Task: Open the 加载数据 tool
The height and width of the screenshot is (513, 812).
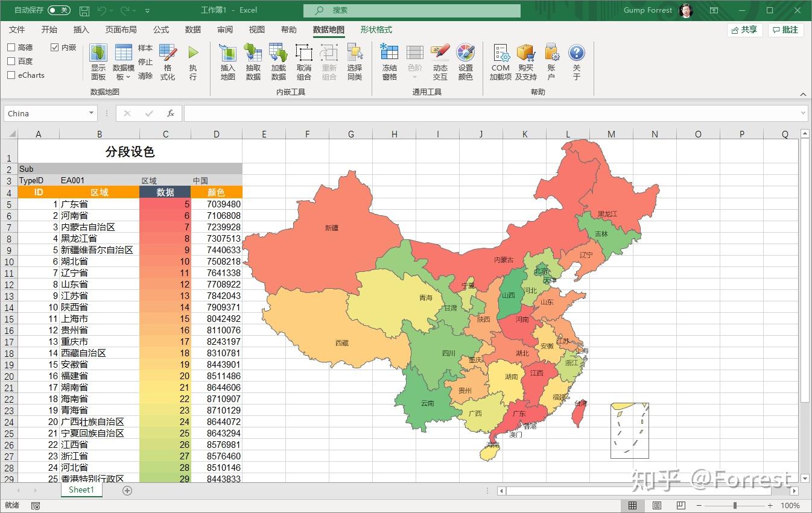Action: pyautogui.click(x=278, y=60)
